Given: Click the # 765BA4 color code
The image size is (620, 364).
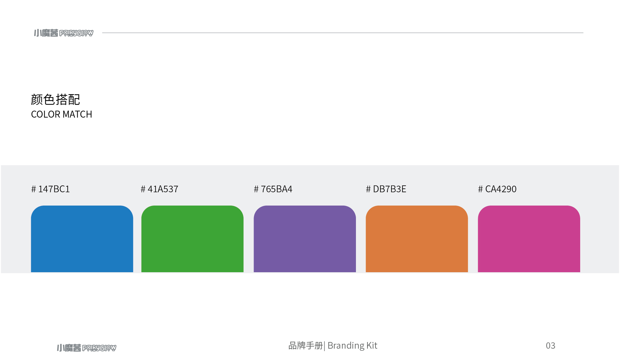Looking at the screenshot, I should (273, 189).
